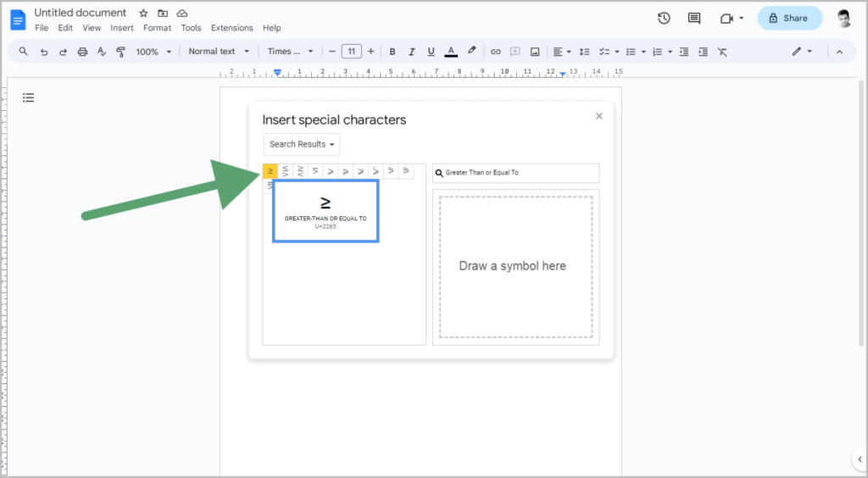Star the Untitled document
The height and width of the screenshot is (478, 868).
(143, 13)
